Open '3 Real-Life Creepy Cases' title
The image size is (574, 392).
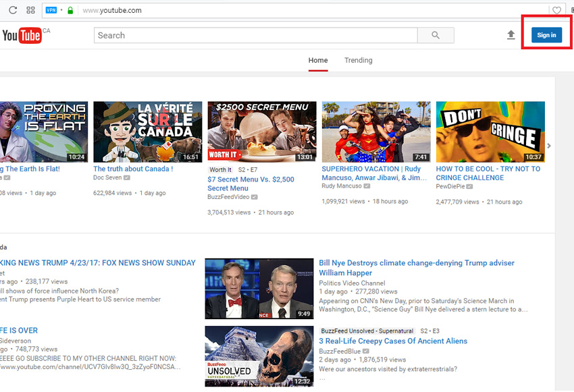(x=393, y=341)
